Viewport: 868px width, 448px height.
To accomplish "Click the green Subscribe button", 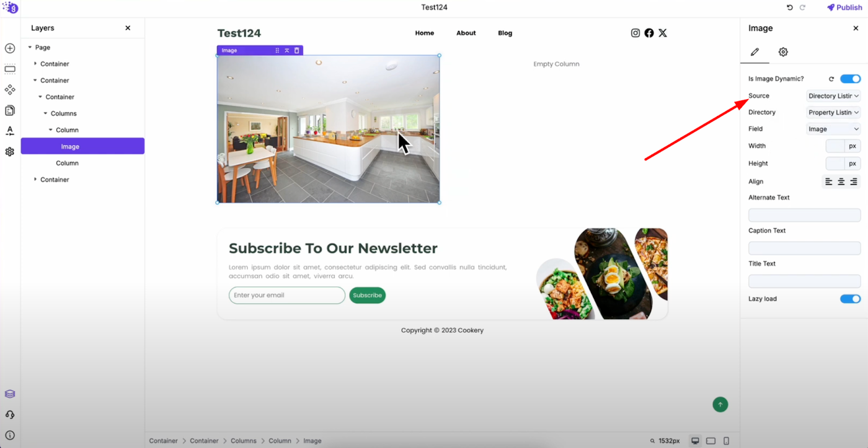I will pyautogui.click(x=367, y=296).
